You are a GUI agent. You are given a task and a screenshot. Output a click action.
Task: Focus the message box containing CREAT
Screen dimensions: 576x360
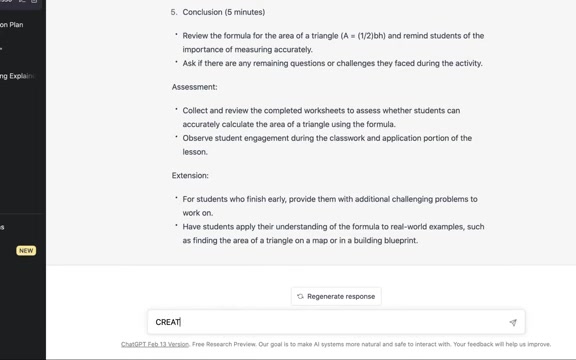click(336, 322)
